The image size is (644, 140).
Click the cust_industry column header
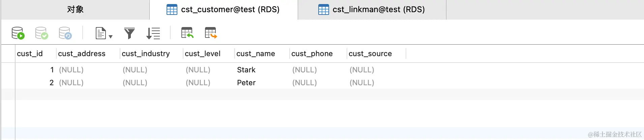click(x=146, y=54)
